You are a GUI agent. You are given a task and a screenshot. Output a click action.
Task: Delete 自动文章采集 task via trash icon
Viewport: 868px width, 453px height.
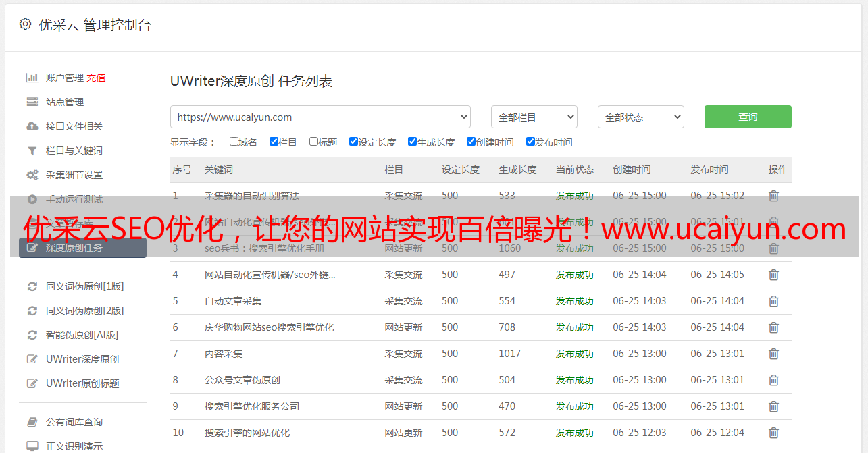774,301
